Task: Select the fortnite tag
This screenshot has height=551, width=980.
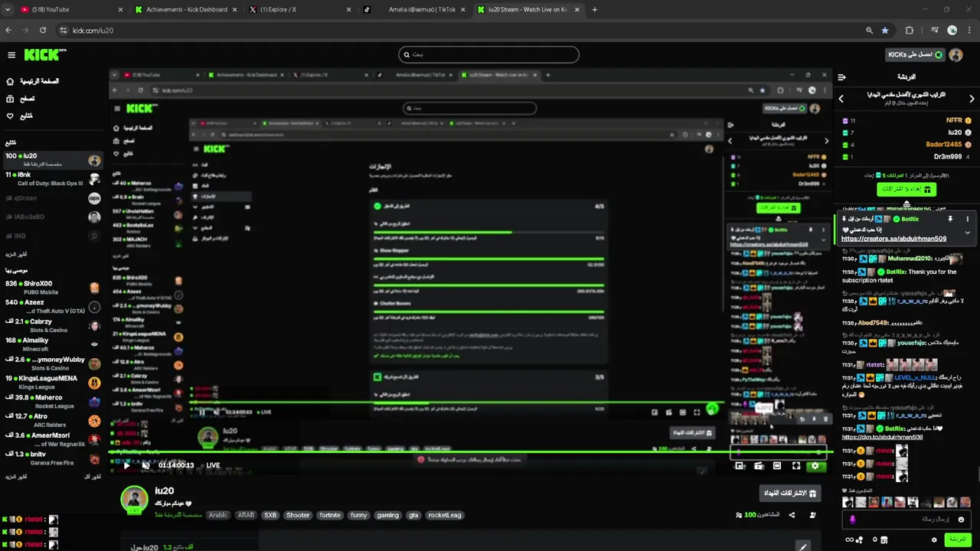Action: (330, 515)
